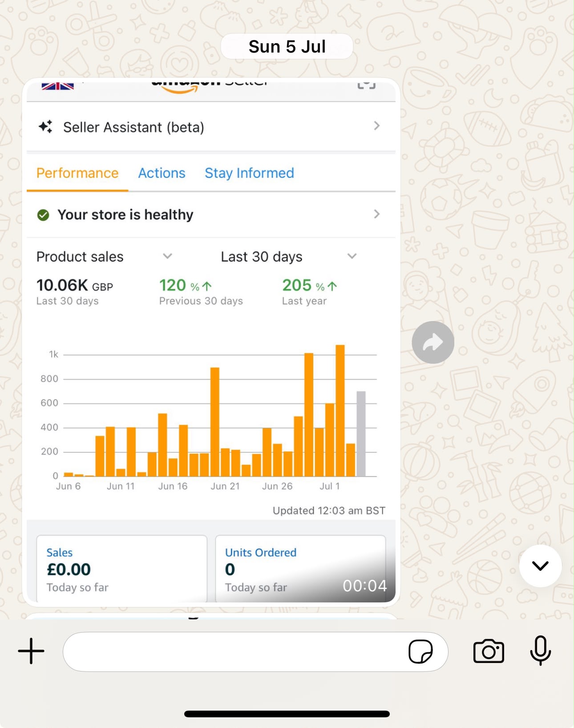Tap the Updated 12:03 am BST text
Image resolution: width=574 pixels, height=728 pixels.
pyautogui.click(x=329, y=511)
